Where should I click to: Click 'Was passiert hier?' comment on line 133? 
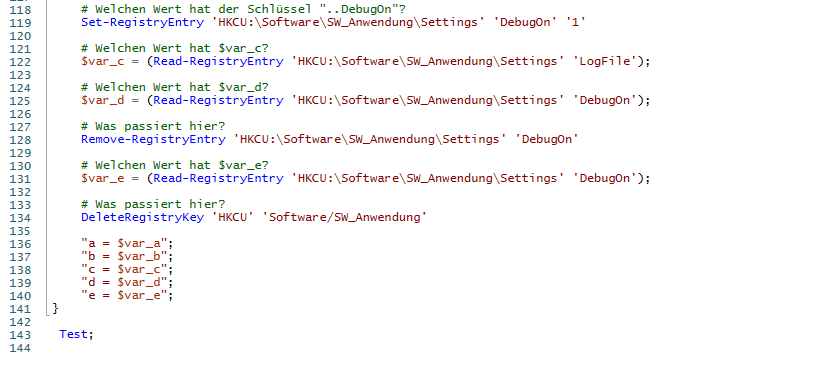click(x=153, y=204)
